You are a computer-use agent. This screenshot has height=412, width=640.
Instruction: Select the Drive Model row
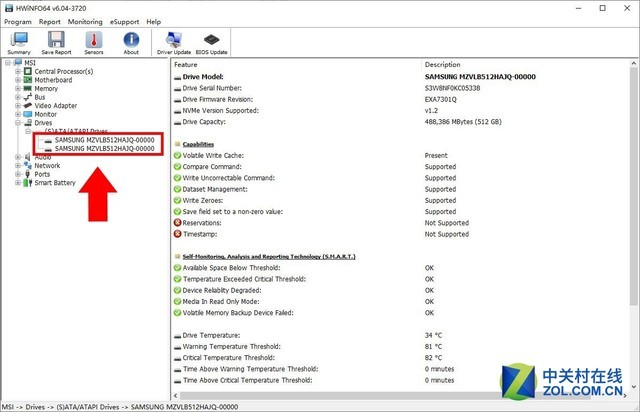(x=401, y=77)
